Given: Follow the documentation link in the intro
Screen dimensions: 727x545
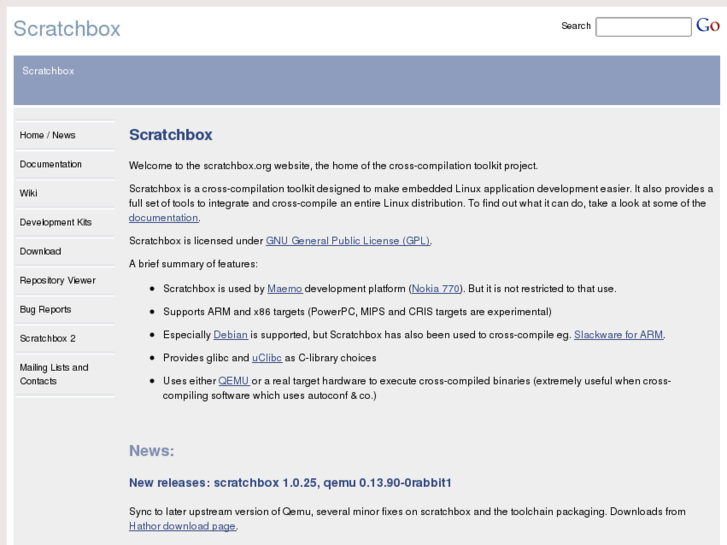Looking at the screenshot, I should pyautogui.click(x=164, y=218).
